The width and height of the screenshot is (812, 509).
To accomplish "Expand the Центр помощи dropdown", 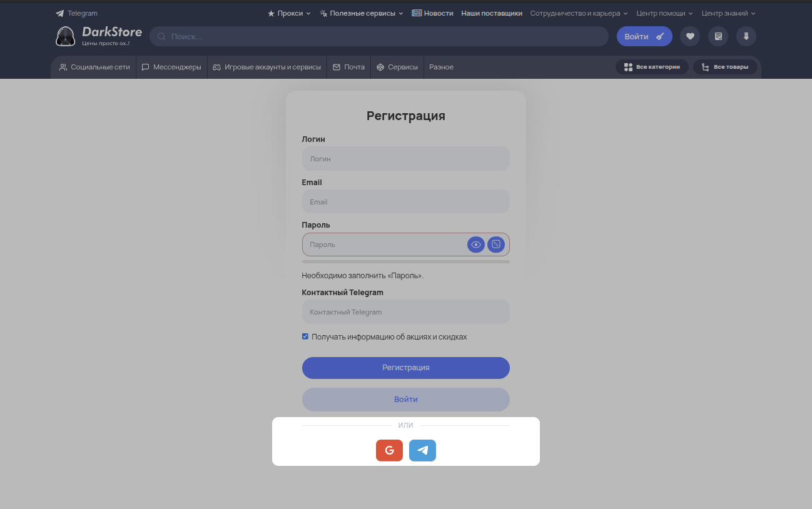I will coord(665,13).
